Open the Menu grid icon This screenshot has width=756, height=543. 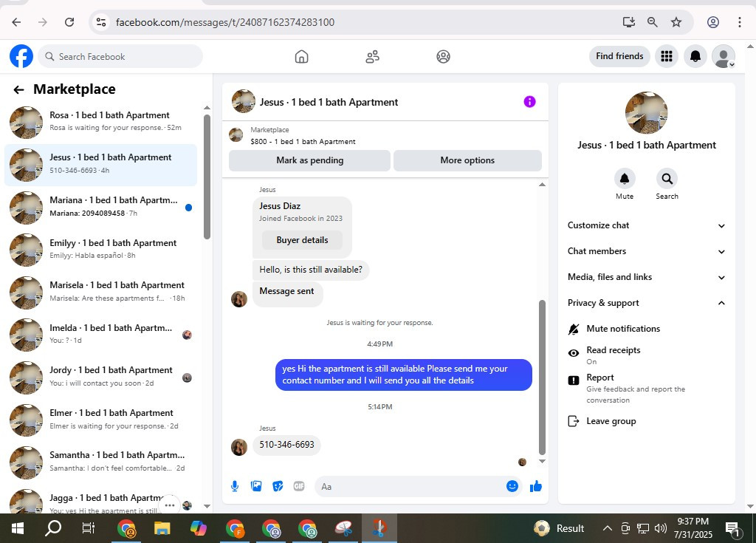pos(667,56)
